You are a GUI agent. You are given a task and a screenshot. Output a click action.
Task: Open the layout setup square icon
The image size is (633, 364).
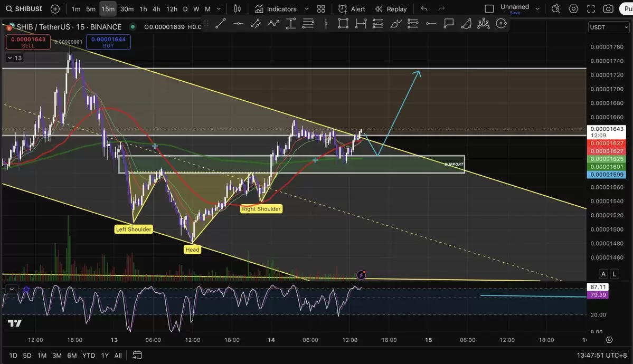489,9
